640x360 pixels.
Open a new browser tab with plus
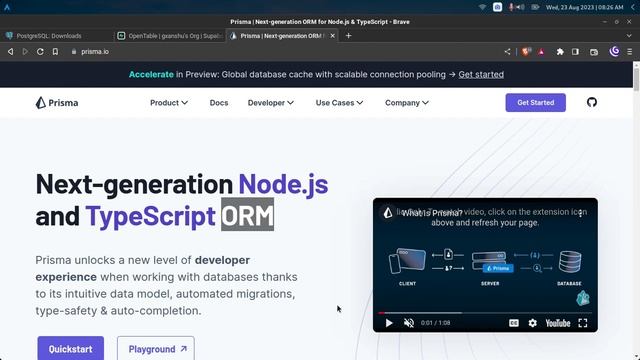348,36
